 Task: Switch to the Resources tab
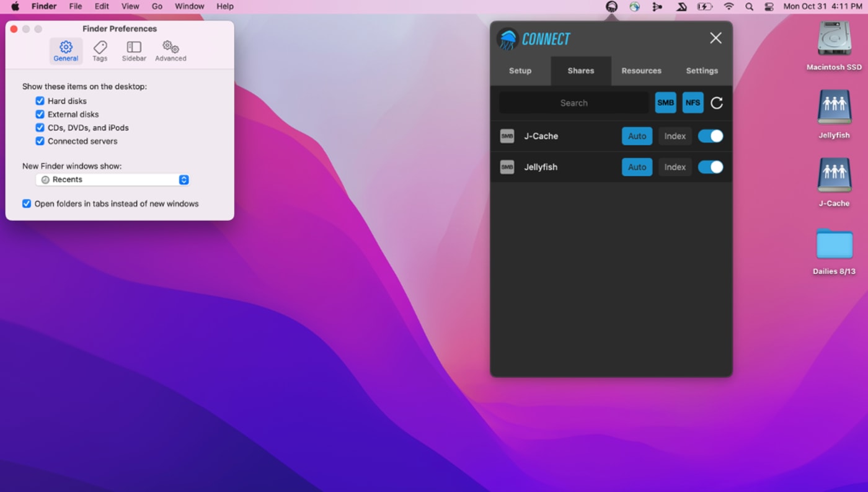point(641,71)
